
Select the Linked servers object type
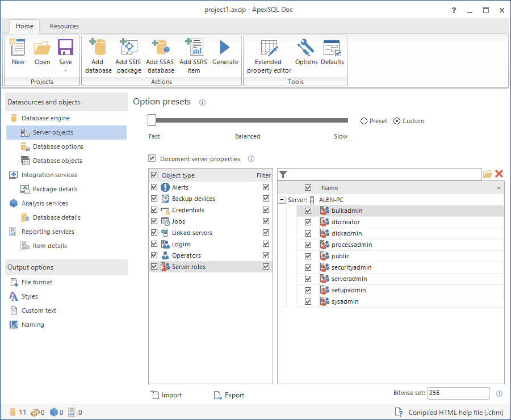[211, 233]
